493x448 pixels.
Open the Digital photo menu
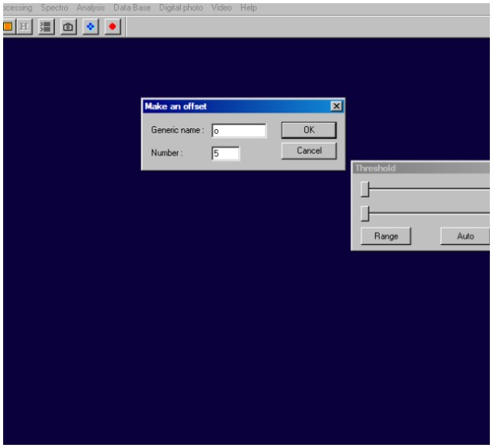pyautogui.click(x=180, y=8)
